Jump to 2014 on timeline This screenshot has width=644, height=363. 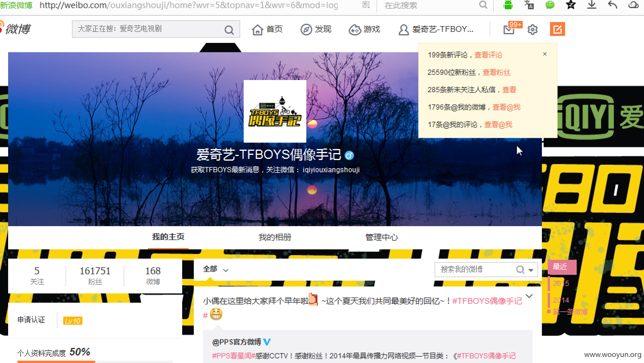click(561, 300)
